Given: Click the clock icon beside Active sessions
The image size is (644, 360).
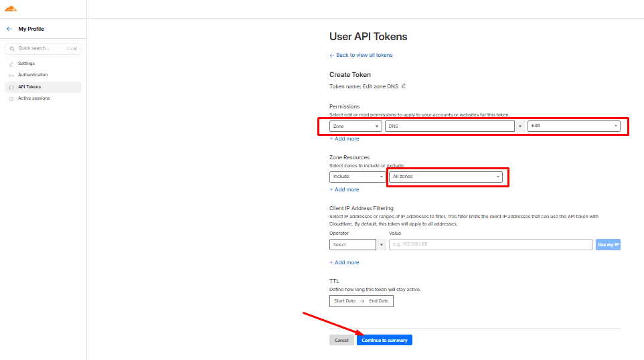Looking at the screenshot, I should [x=11, y=98].
